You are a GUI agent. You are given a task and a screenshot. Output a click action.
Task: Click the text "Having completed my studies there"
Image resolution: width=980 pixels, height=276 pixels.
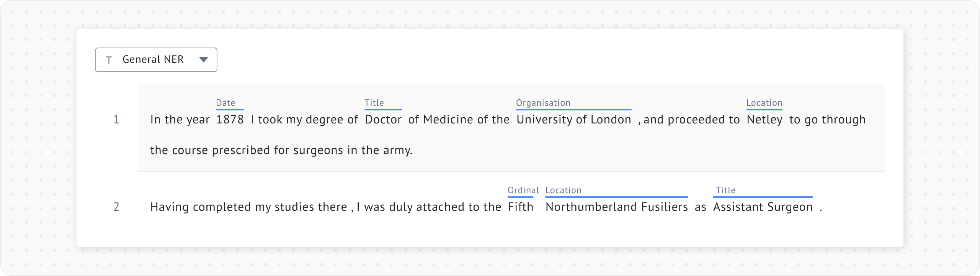[x=248, y=207]
